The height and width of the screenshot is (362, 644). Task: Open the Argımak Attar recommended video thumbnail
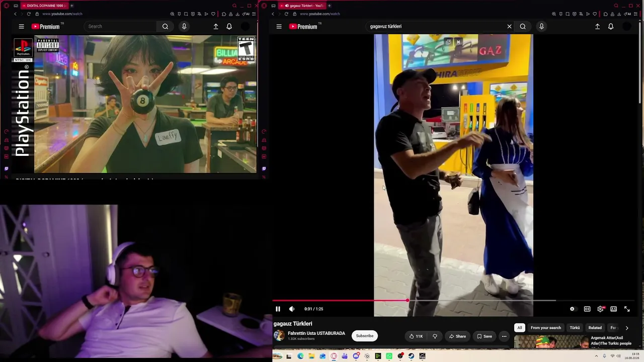pyautogui.click(x=551, y=342)
